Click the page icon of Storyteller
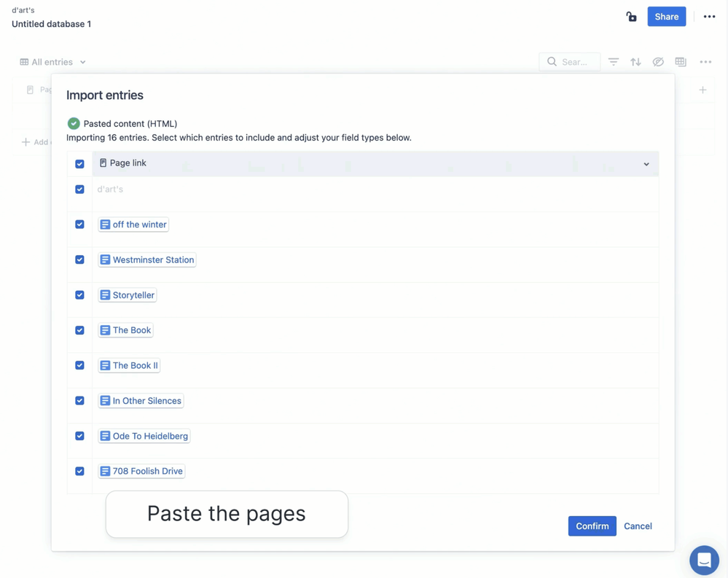 tap(106, 295)
